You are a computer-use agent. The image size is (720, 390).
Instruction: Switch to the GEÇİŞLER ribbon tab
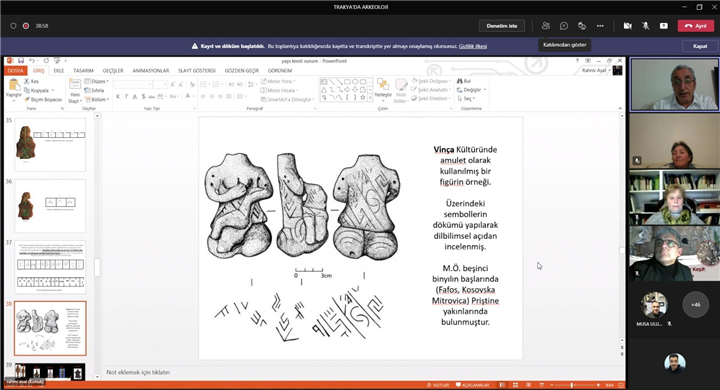pos(113,71)
